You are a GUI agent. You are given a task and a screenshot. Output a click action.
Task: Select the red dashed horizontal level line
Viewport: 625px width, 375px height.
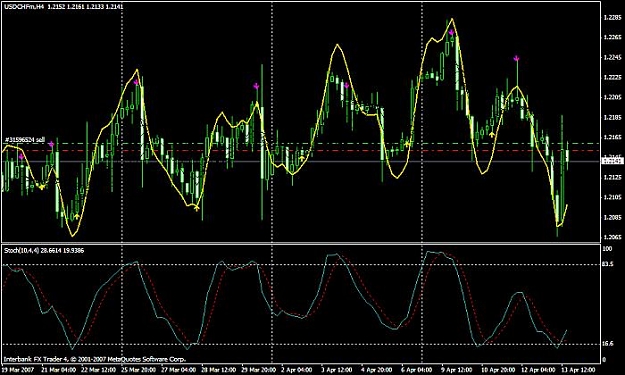pyautogui.click(x=301, y=151)
